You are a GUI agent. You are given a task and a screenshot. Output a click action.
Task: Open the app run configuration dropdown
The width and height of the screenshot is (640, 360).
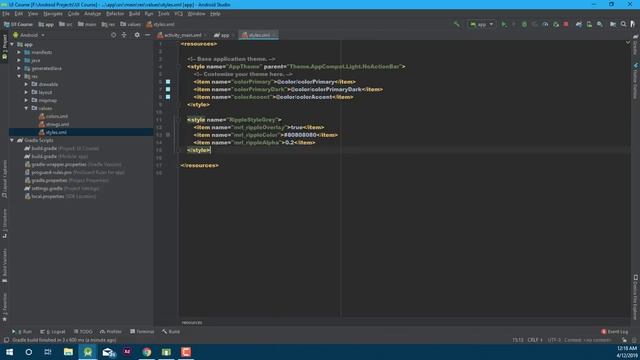[x=482, y=24]
